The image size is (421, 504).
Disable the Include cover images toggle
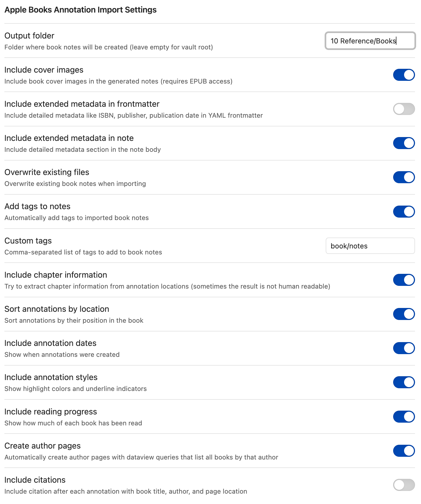(404, 75)
